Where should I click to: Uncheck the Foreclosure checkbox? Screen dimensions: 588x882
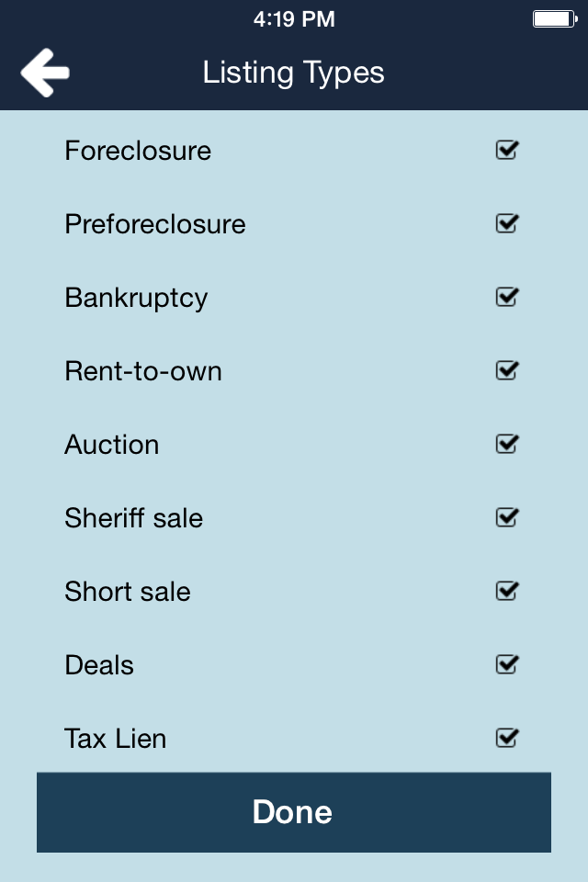click(x=507, y=150)
